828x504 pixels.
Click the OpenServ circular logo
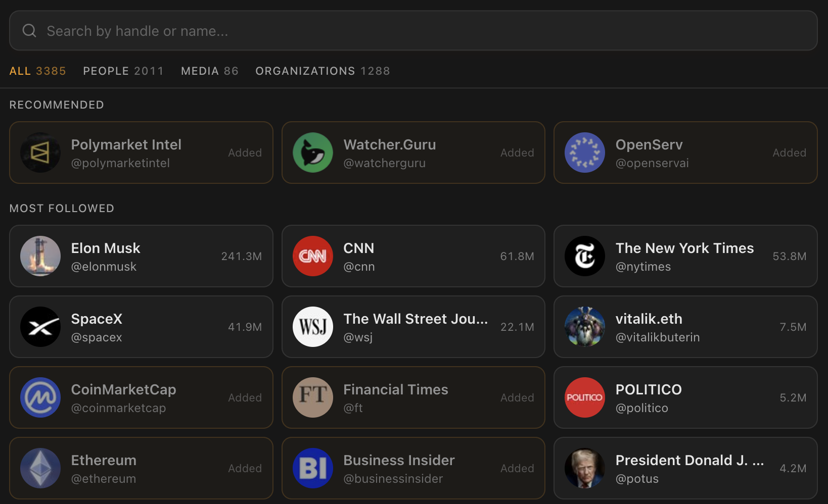(585, 153)
